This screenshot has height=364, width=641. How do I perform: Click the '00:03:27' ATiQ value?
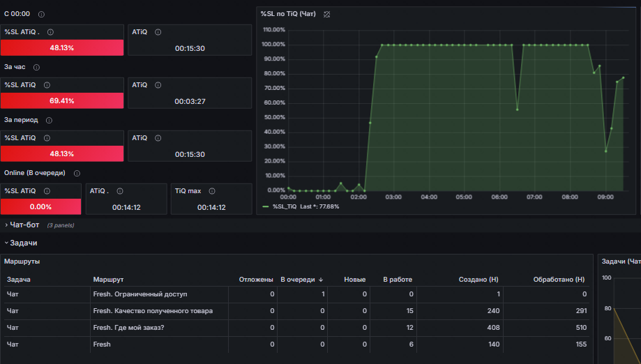190,102
